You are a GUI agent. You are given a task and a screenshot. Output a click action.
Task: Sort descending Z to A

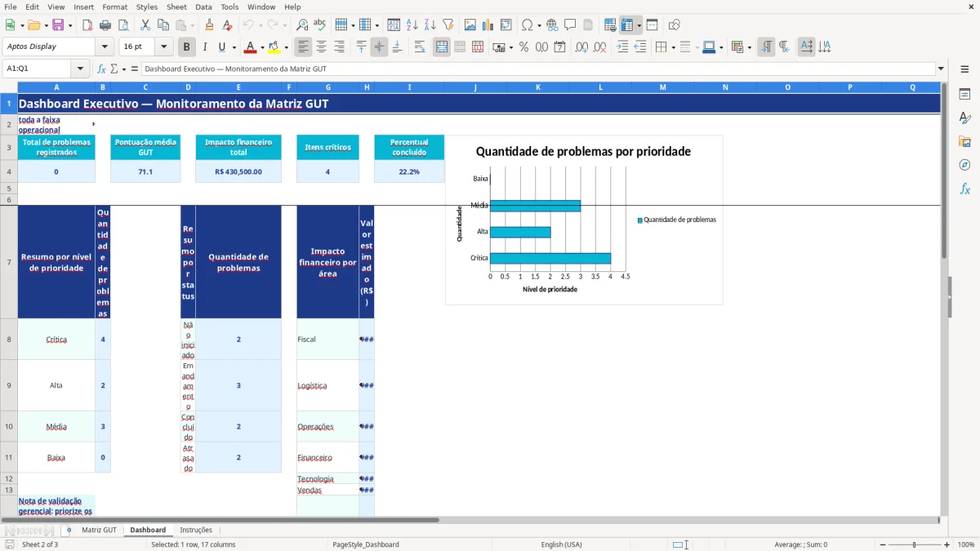click(430, 25)
